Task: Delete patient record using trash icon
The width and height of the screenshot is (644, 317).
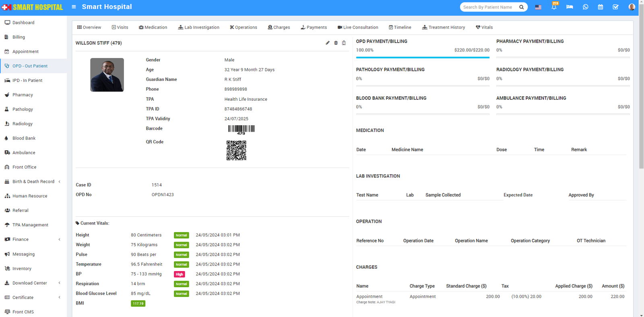Action: 336,43
